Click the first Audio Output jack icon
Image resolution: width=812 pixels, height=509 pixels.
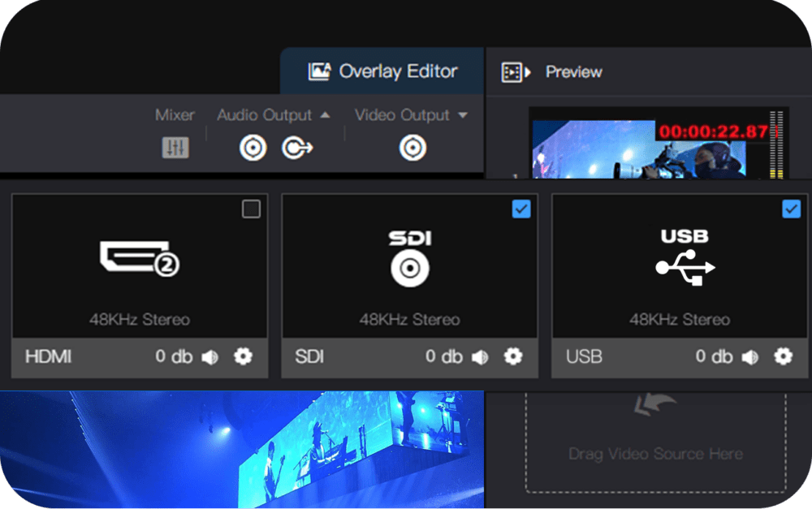pos(253,148)
